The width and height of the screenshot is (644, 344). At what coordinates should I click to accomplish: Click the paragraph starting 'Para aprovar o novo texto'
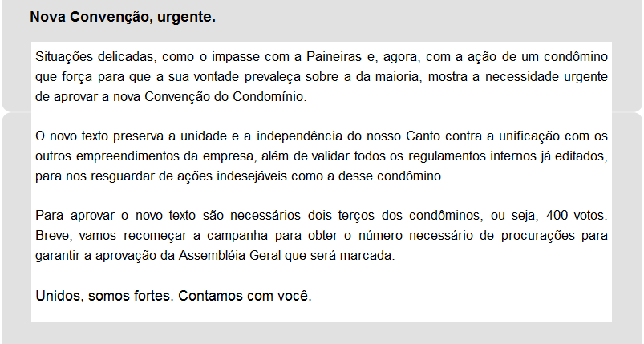coord(321,236)
